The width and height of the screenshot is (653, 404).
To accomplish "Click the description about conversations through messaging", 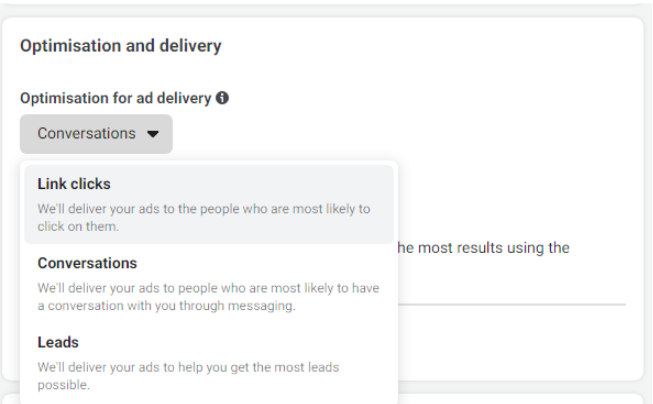I will tap(208, 297).
